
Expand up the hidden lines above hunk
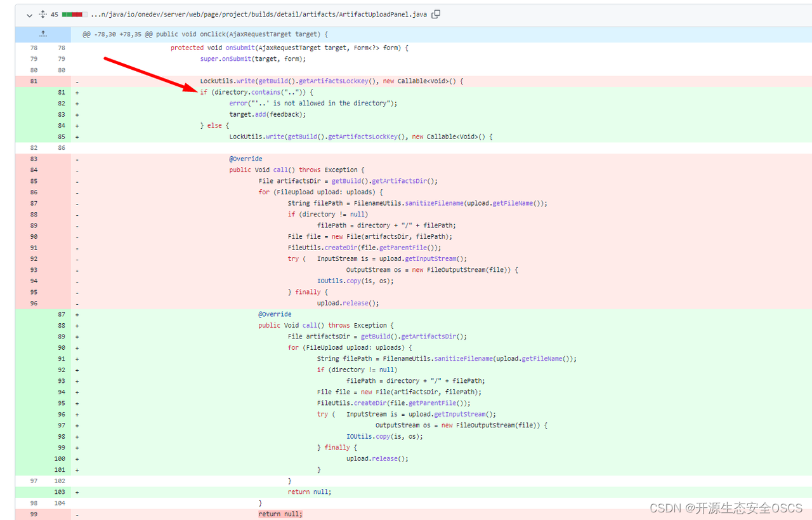pos(43,34)
